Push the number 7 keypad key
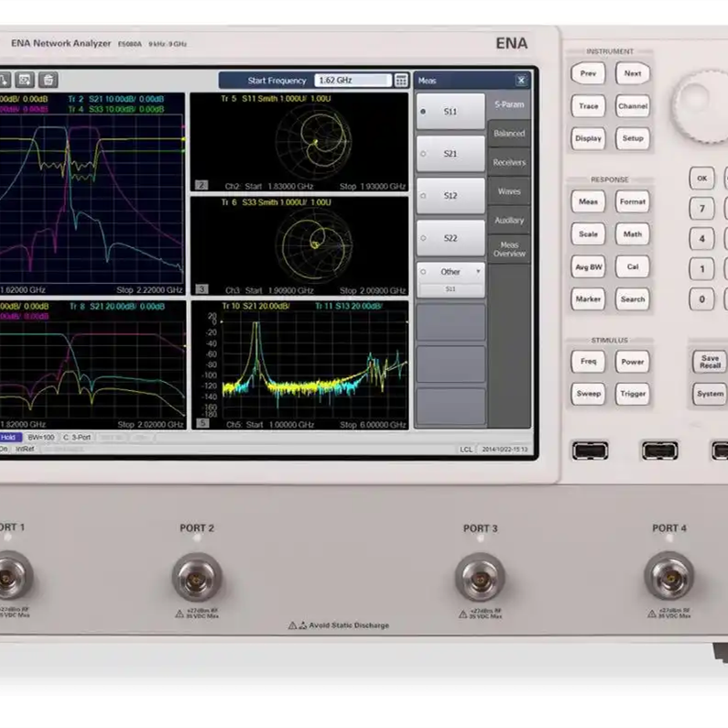 [x=701, y=209]
